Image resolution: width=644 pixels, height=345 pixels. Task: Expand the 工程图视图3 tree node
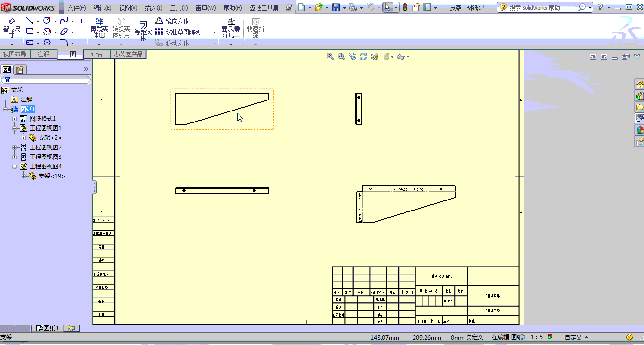pos(14,157)
